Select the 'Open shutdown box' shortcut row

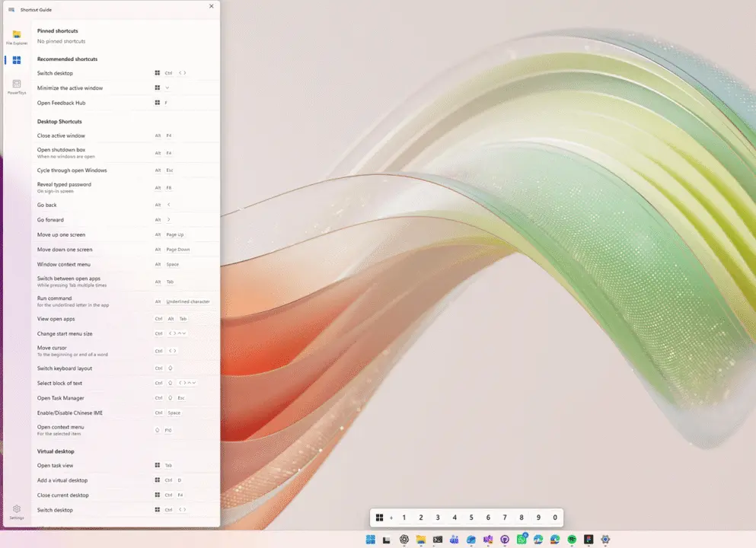pyautogui.click(x=126, y=153)
